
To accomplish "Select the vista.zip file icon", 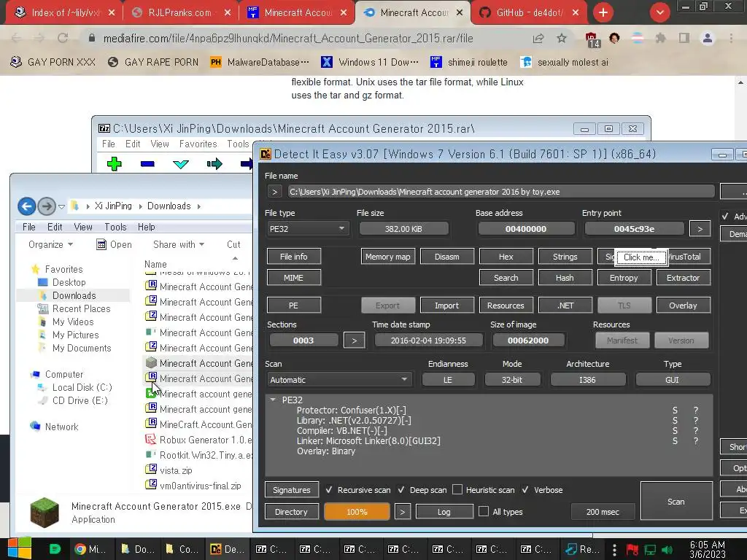I will pyautogui.click(x=151, y=469).
